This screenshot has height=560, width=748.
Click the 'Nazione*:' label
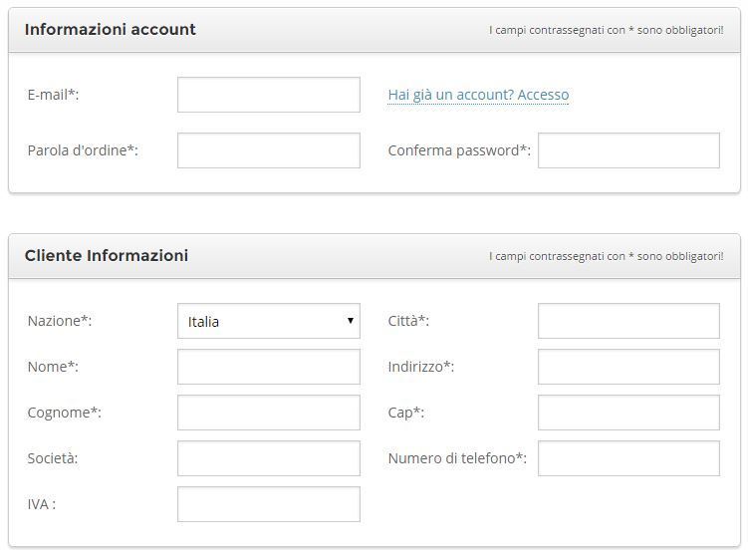[60, 321]
